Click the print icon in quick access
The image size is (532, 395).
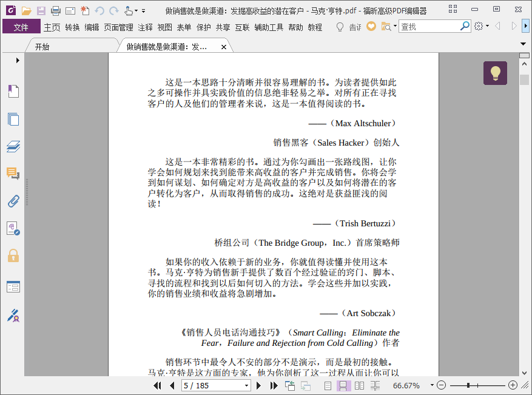pos(56,11)
